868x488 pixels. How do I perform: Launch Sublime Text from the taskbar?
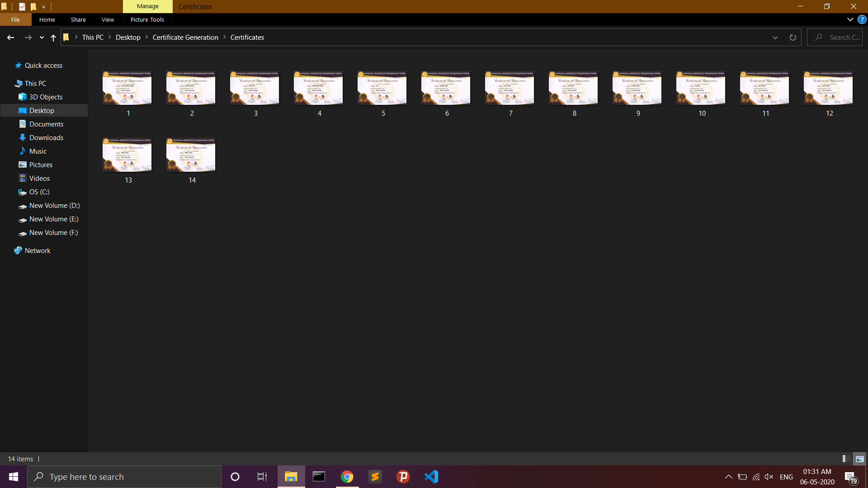(x=375, y=477)
